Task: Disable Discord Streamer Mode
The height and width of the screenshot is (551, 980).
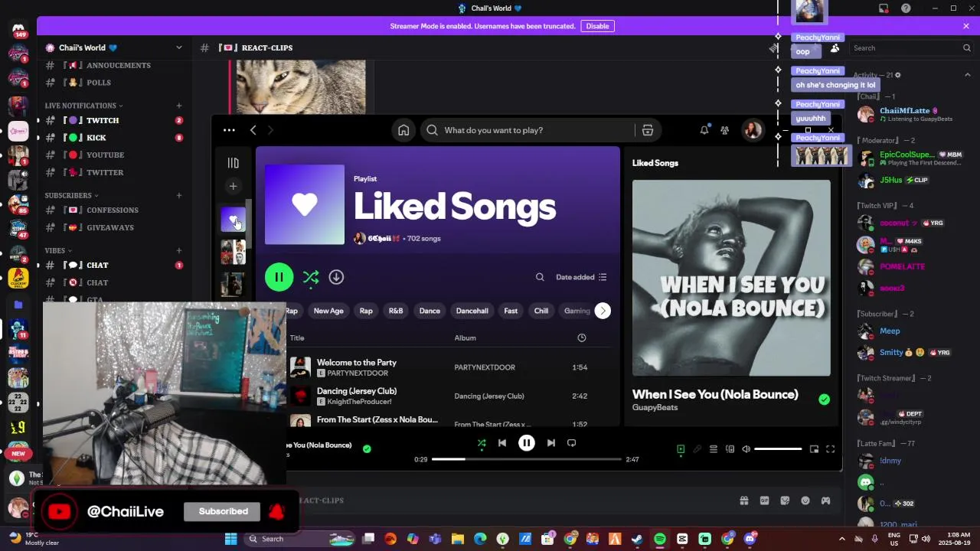Action: 597,26
